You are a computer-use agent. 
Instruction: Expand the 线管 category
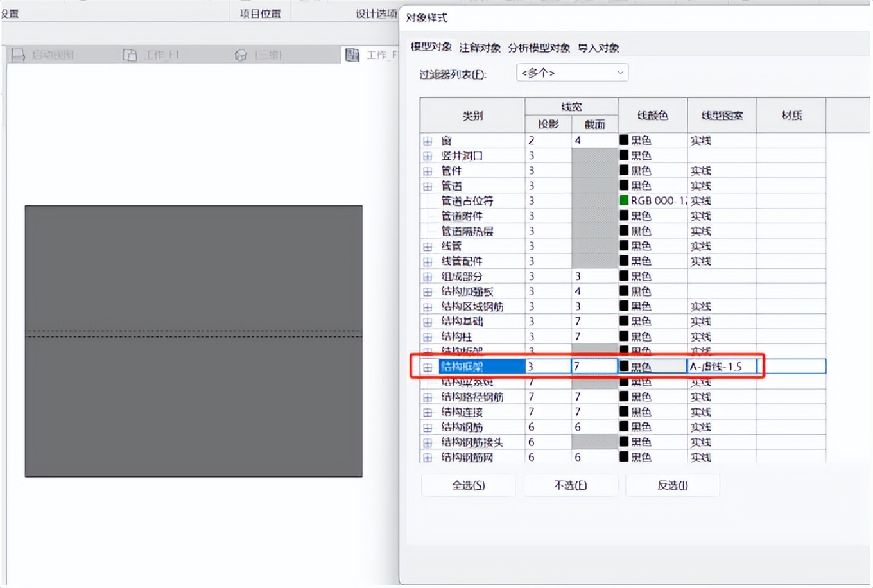pyautogui.click(x=428, y=246)
